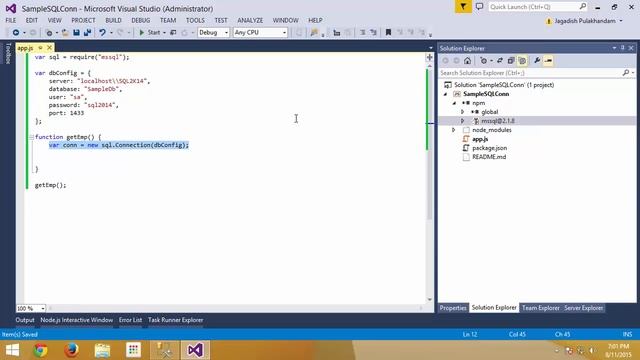This screenshot has width=640, height=360.
Task: Open the TOOLS menu
Action: coord(195,20)
